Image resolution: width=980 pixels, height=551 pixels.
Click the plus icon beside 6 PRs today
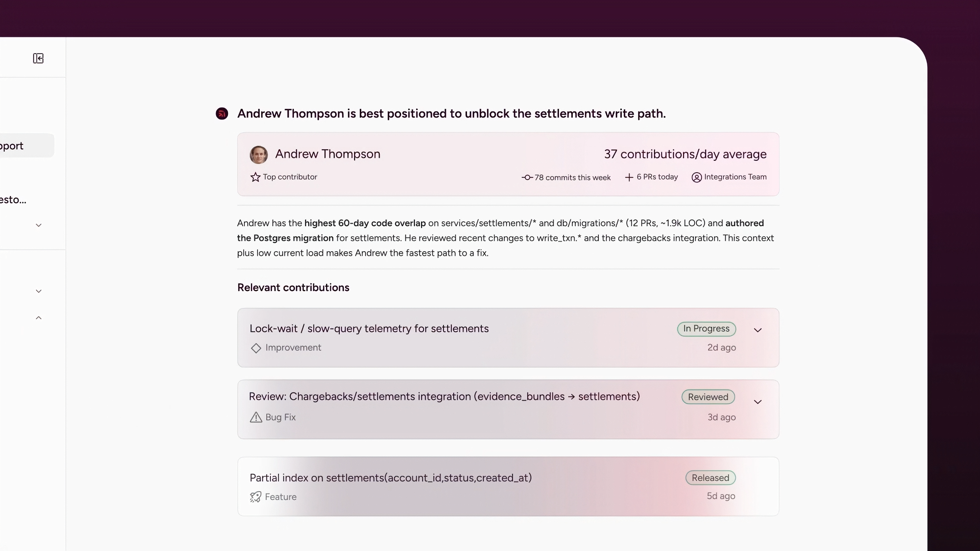(x=629, y=177)
